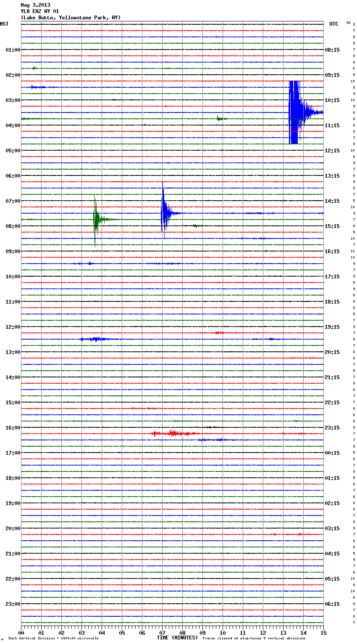The height and width of the screenshot is (644, 357).
Task: Click the Traces clipped at plus/minus 5 note
Action: click(254, 639)
